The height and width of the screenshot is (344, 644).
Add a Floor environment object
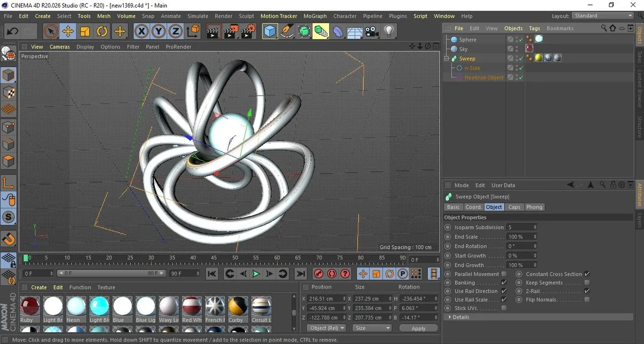tap(355, 32)
